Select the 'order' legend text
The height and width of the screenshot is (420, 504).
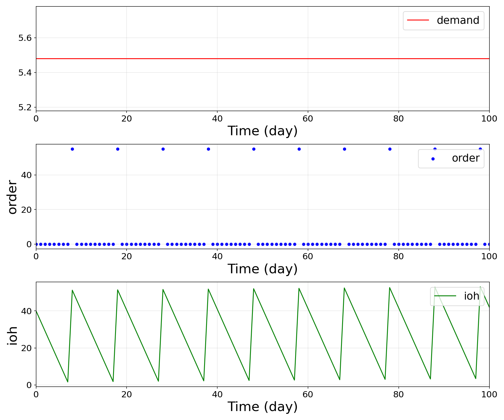coord(465,158)
